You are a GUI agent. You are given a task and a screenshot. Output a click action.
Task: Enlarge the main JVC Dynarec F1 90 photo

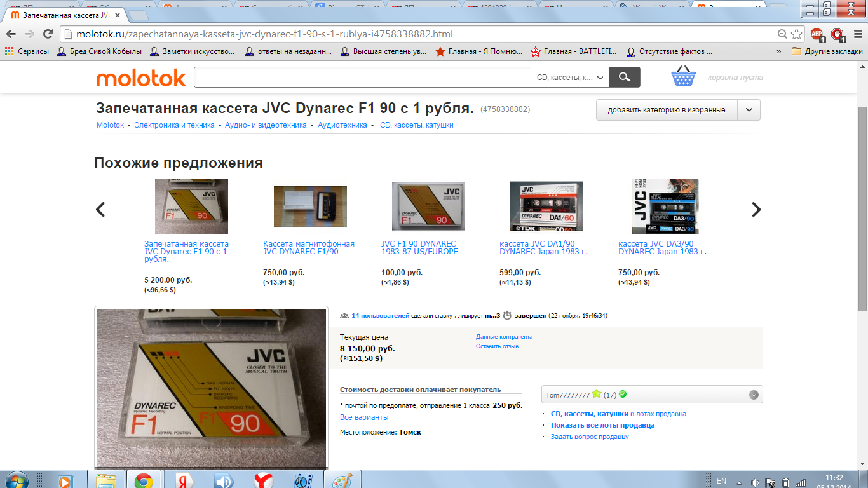(212, 389)
